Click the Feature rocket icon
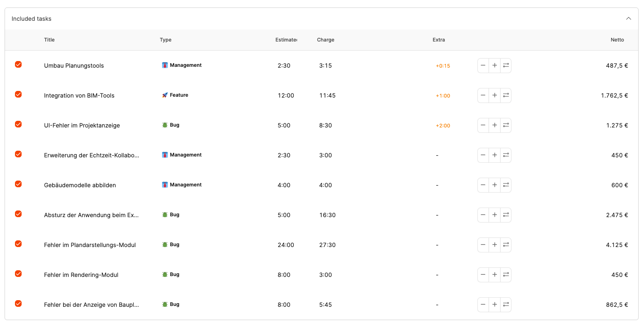644x323 pixels. [165, 95]
